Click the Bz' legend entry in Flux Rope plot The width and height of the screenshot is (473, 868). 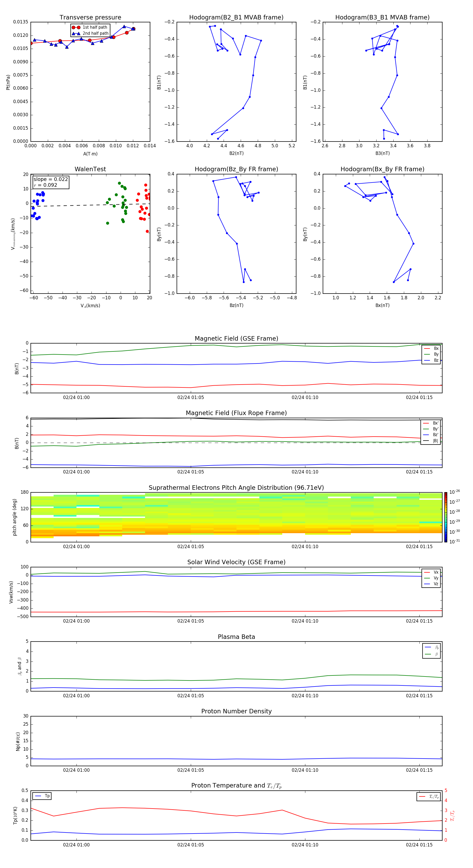coord(431,435)
